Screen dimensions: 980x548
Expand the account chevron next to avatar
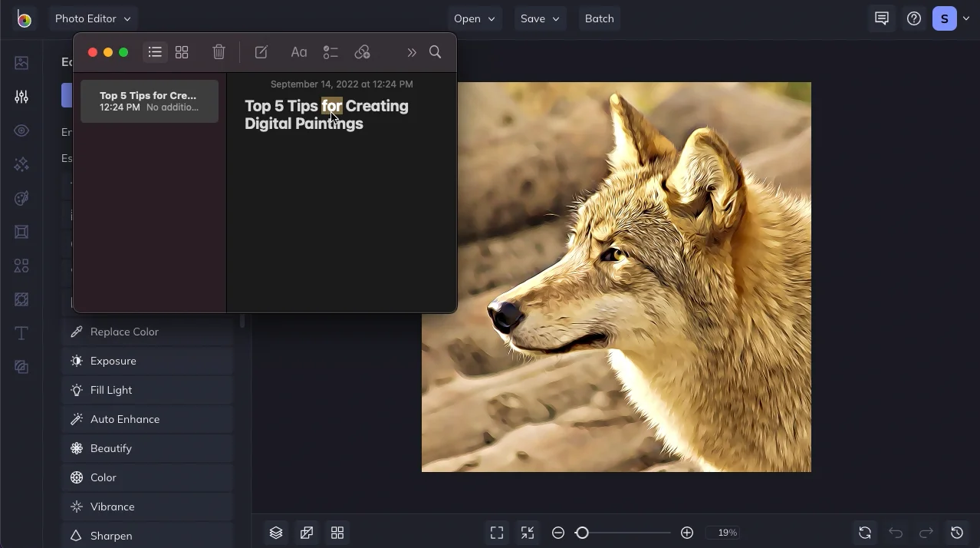point(966,18)
